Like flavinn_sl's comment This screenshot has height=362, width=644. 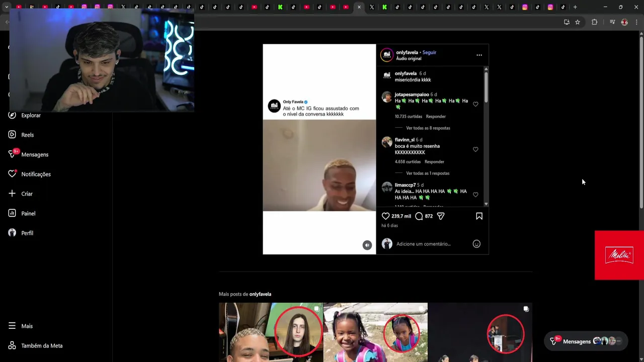[x=475, y=149]
